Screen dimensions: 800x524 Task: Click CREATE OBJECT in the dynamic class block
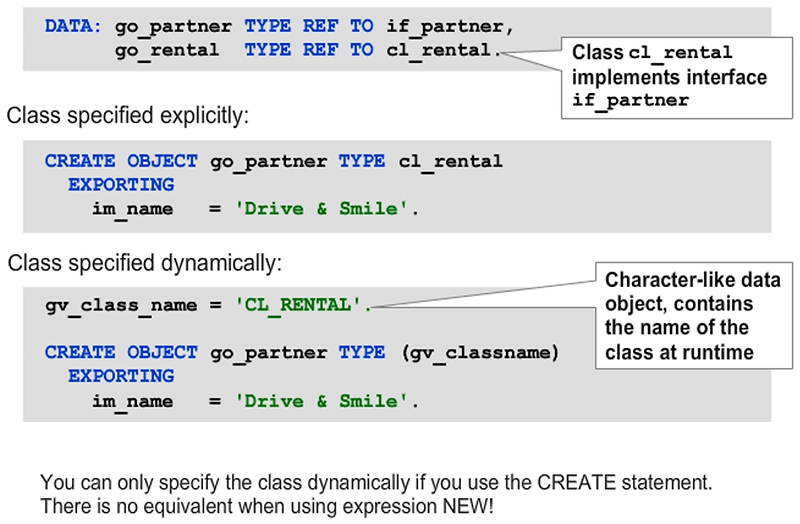tap(123, 353)
